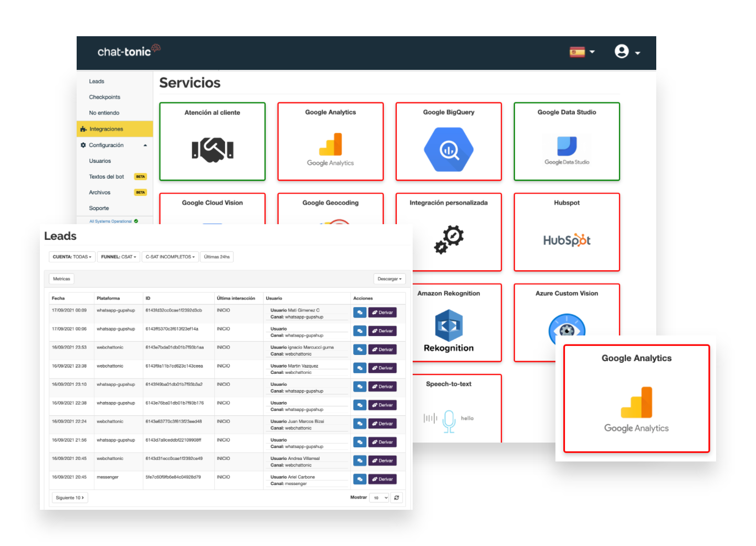Open the FUNNEL: CSAT filter dropdown
The image size is (756, 546).
coord(119,257)
